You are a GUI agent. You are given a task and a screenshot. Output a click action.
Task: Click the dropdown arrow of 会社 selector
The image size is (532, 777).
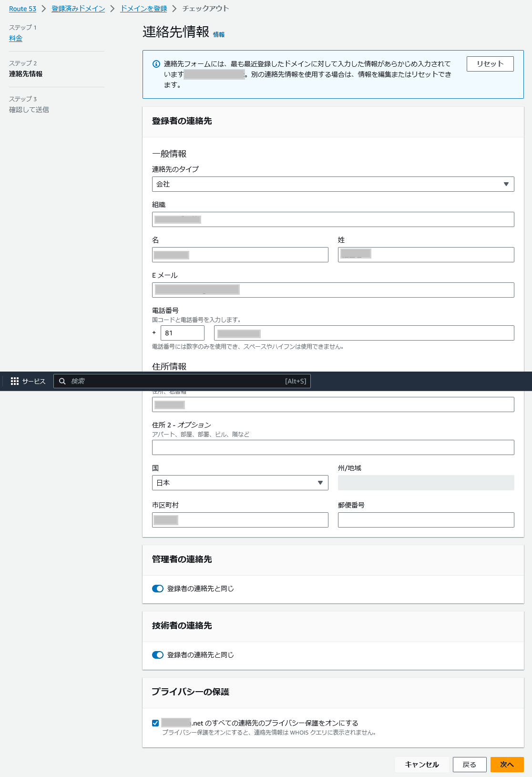(x=506, y=184)
